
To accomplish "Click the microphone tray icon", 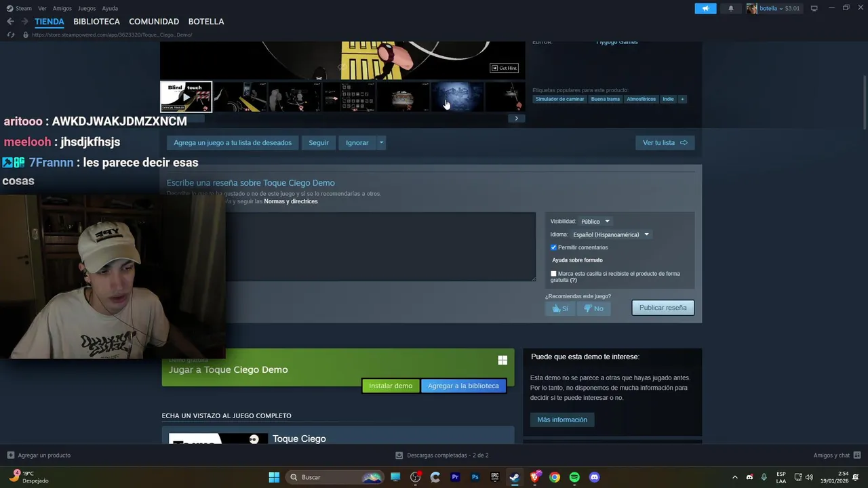I will [x=764, y=477].
